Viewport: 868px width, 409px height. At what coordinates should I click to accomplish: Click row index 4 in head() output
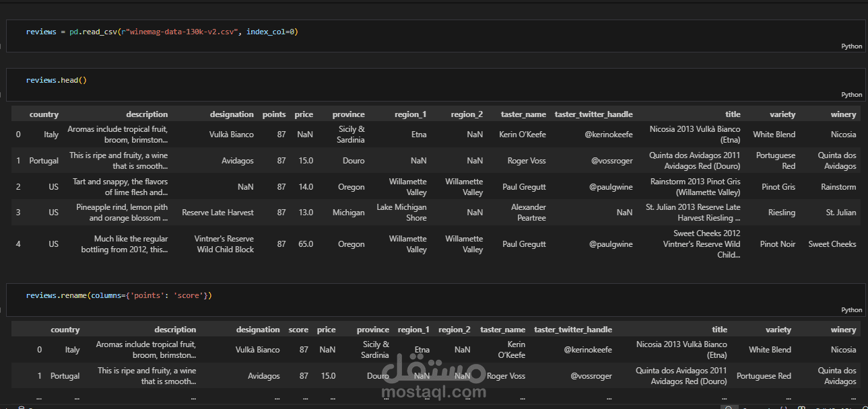tap(18, 244)
